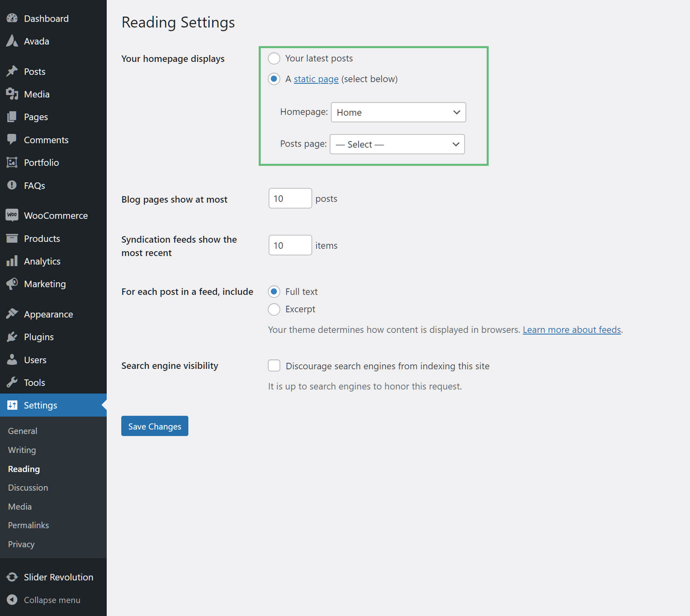Screen dimensions: 690x616
Task: Open the Appearance menu label
Action: click(x=48, y=314)
